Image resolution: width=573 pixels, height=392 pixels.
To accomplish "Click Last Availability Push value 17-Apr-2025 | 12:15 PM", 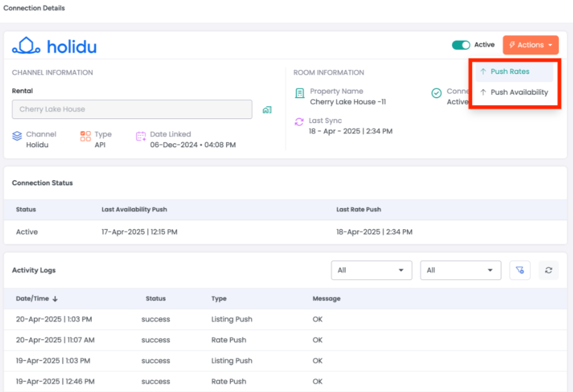I will [x=139, y=232].
